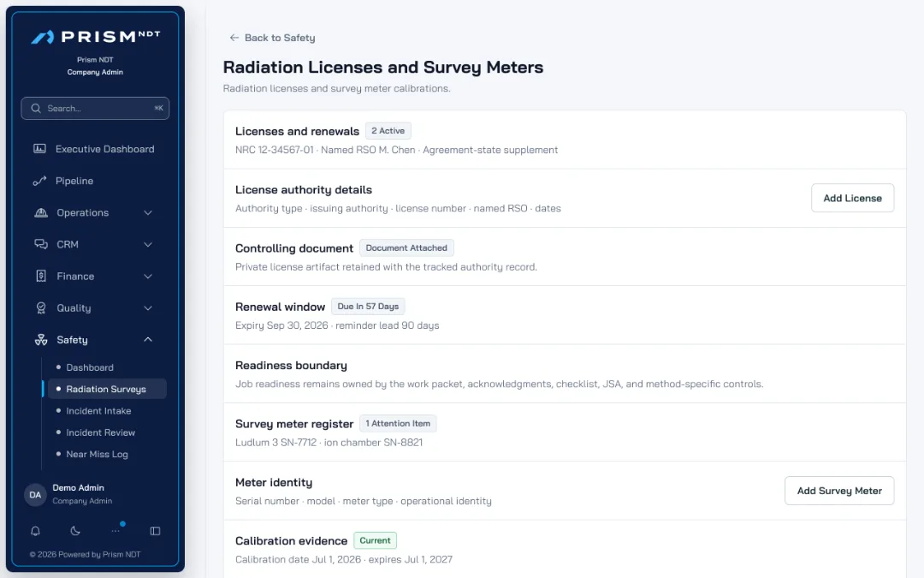
Task: Click the Readiness boundary heading
Action: (x=291, y=365)
